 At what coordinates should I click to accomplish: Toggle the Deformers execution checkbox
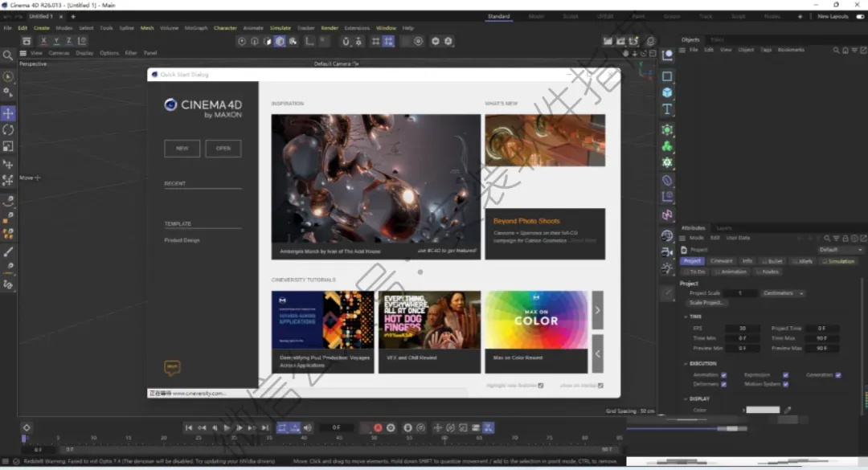click(x=723, y=384)
